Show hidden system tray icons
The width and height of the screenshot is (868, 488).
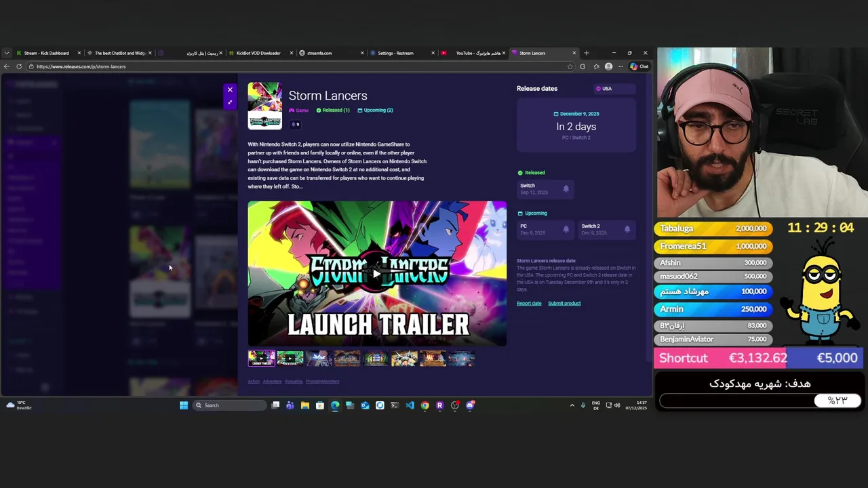point(572,405)
